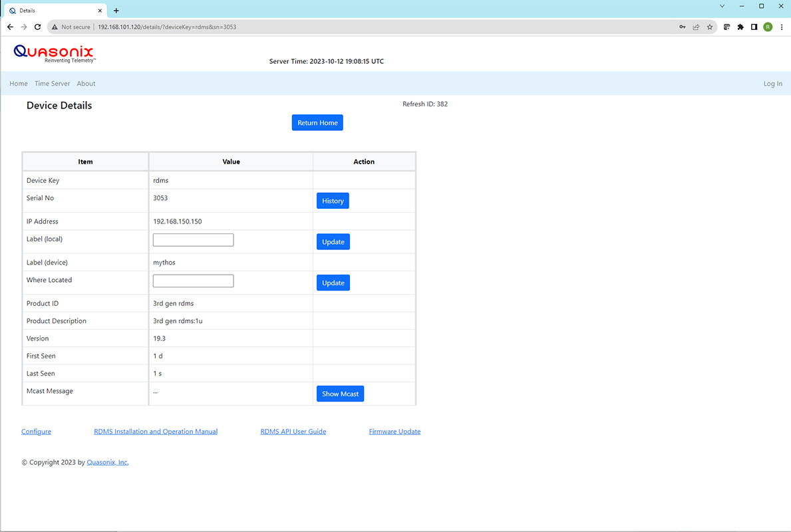This screenshot has height=532, width=791.
Task: Reload the page with the refresh icon
Action: pos(37,27)
